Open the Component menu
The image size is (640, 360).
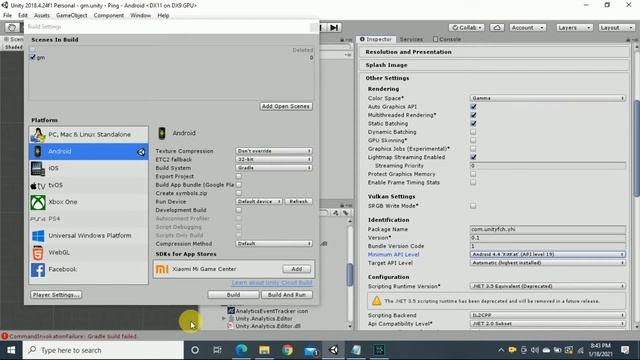point(109,15)
